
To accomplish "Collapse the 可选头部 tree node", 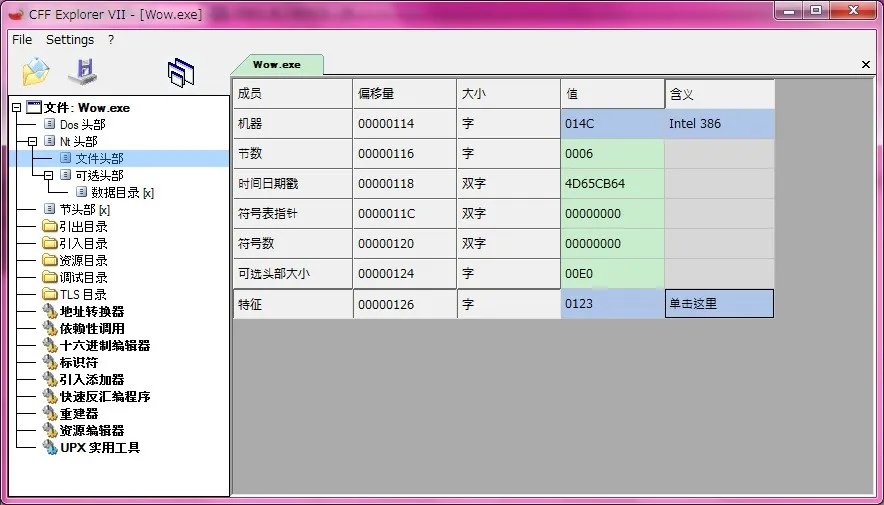I will tap(48, 175).
